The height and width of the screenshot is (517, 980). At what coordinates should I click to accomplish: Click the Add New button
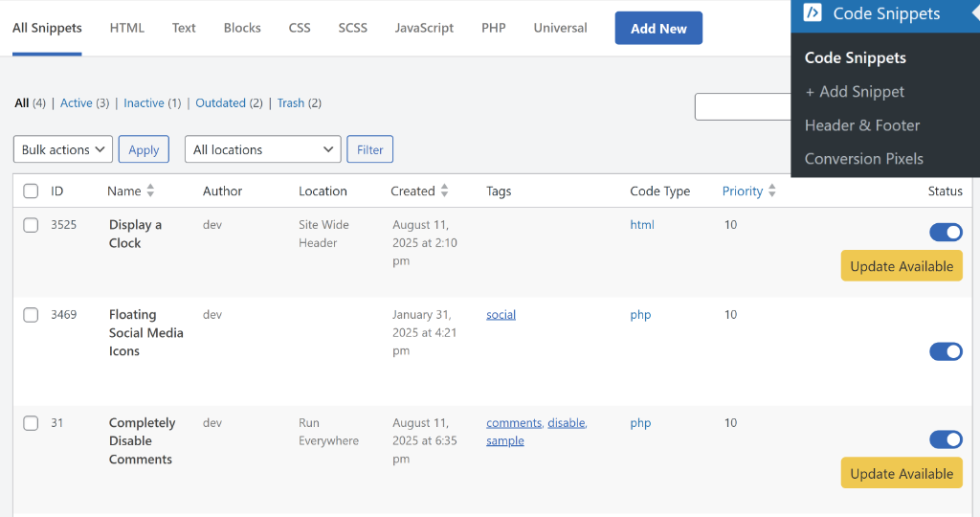click(658, 28)
